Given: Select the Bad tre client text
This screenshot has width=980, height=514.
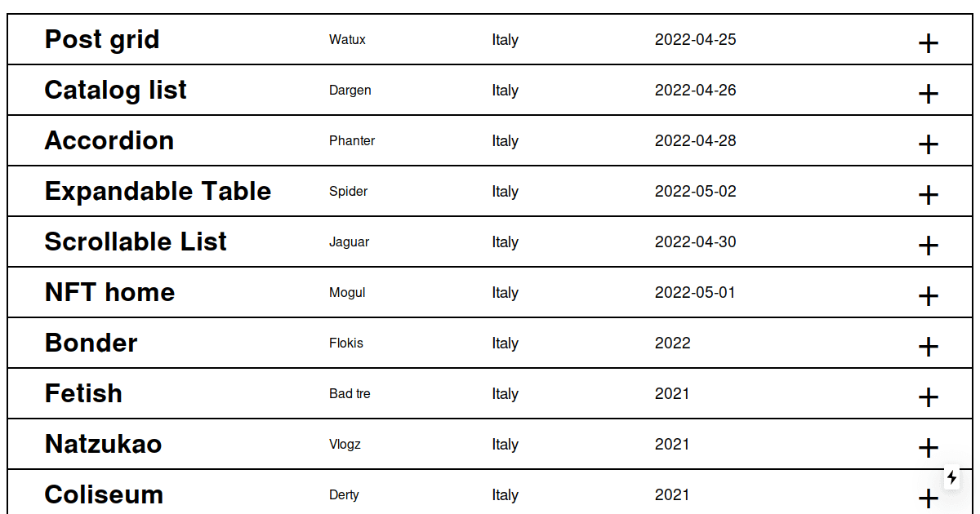Looking at the screenshot, I should point(350,393).
